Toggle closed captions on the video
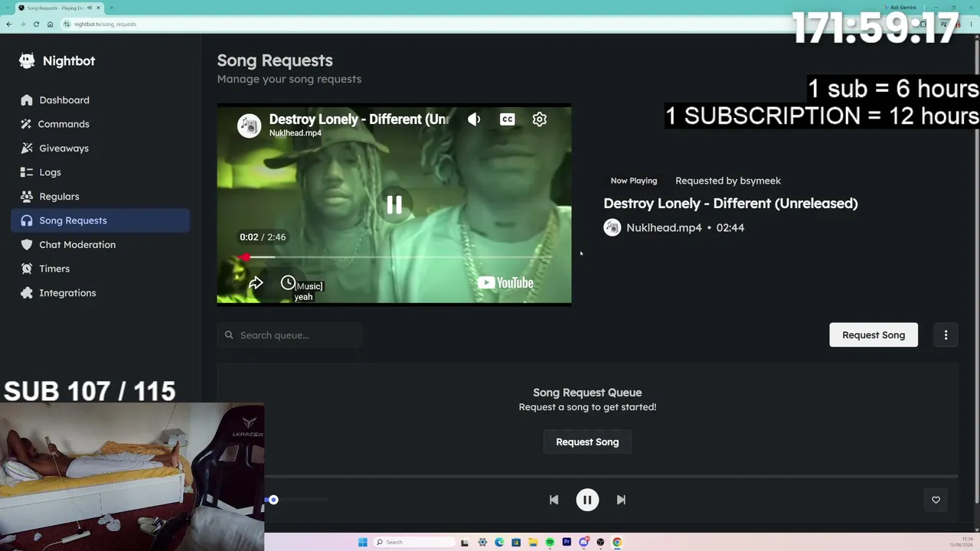This screenshot has width=980, height=551. tap(507, 119)
